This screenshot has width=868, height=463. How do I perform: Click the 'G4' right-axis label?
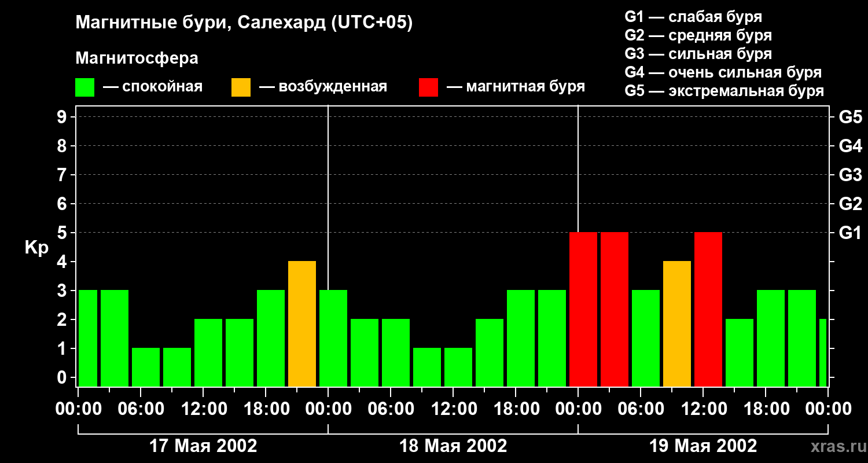pos(850,146)
